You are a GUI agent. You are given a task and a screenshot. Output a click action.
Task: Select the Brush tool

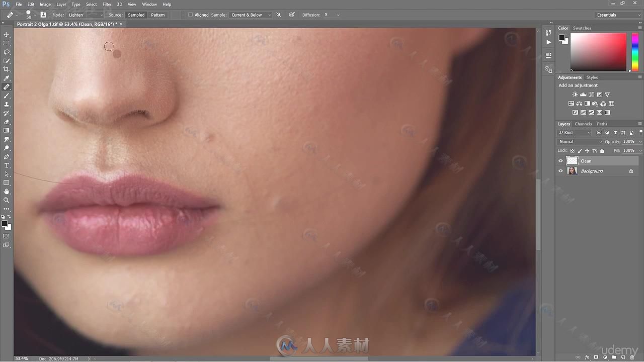click(x=7, y=96)
